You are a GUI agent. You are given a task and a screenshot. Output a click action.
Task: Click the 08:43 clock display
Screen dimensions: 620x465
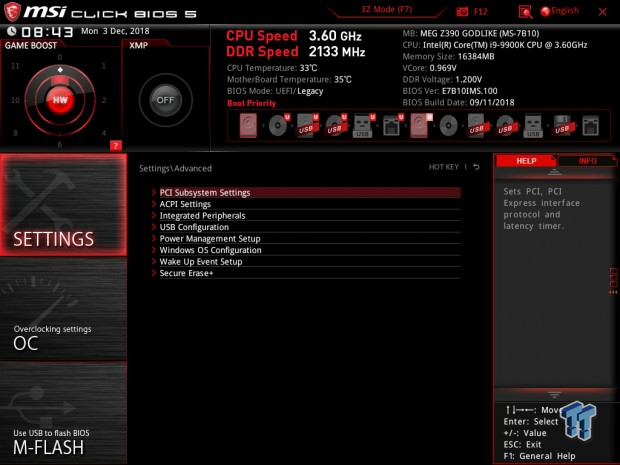[47, 32]
